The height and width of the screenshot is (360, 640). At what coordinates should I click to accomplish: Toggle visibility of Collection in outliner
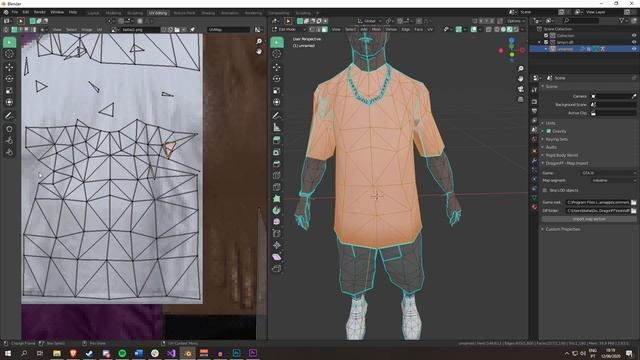634,36
